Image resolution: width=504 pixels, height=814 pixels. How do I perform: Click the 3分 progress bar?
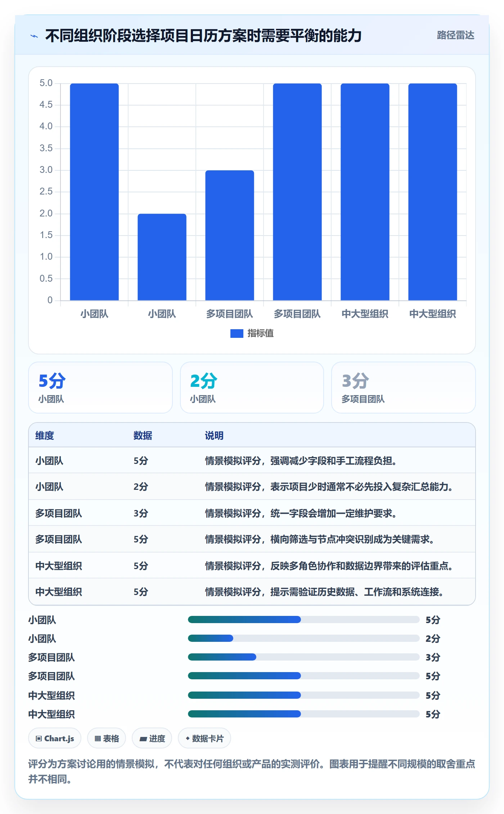coord(304,657)
